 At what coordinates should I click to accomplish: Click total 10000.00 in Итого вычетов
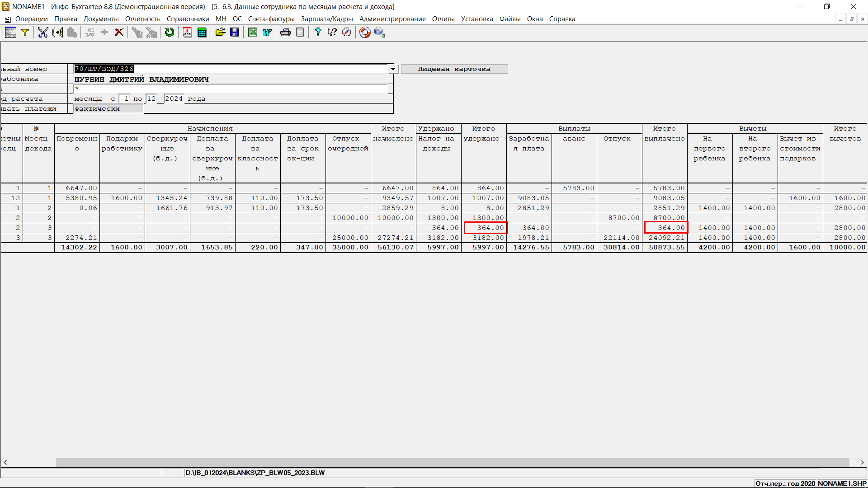click(845, 248)
